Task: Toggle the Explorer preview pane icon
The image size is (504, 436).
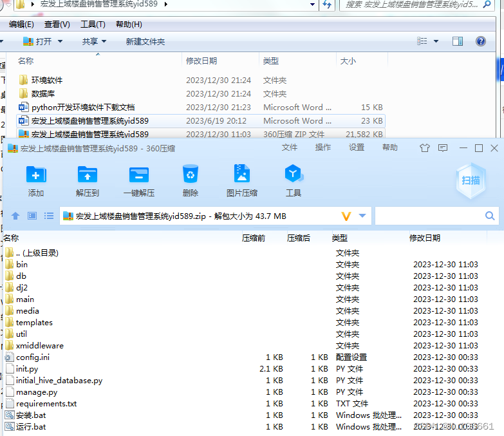Action: (x=458, y=41)
